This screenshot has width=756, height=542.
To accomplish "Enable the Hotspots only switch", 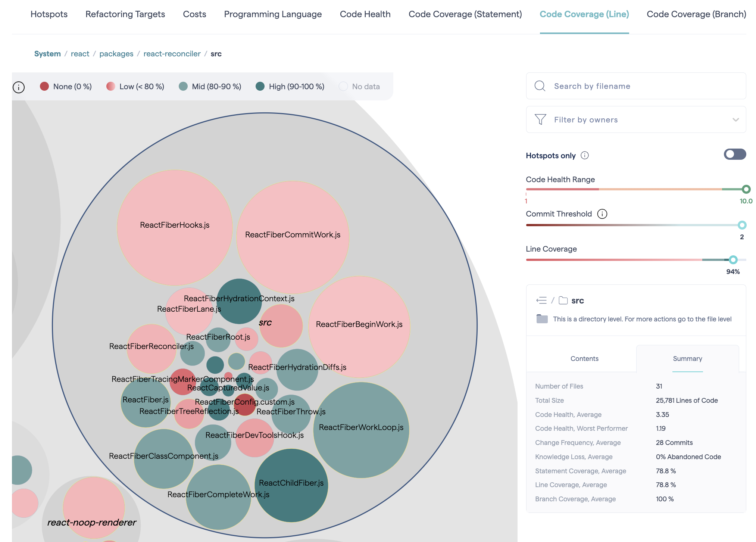I will 734,154.
